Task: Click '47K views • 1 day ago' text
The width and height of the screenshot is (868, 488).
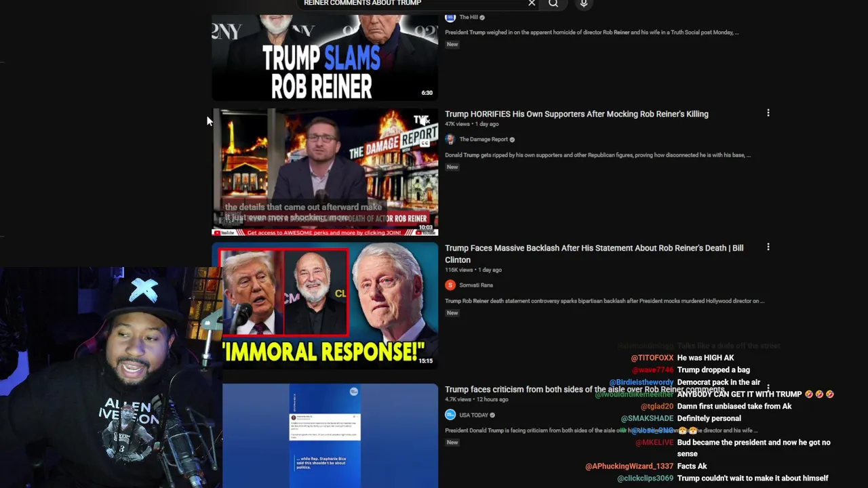Action: [x=472, y=124]
